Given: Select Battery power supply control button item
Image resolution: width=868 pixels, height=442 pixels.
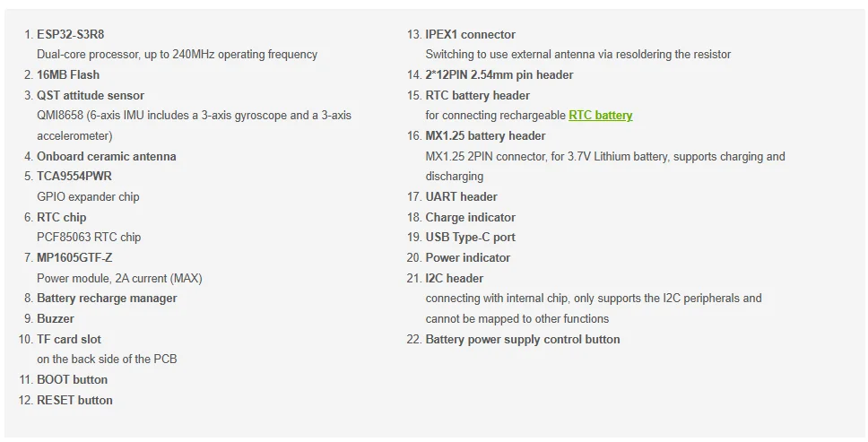Looking at the screenshot, I should pyautogui.click(x=522, y=339).
